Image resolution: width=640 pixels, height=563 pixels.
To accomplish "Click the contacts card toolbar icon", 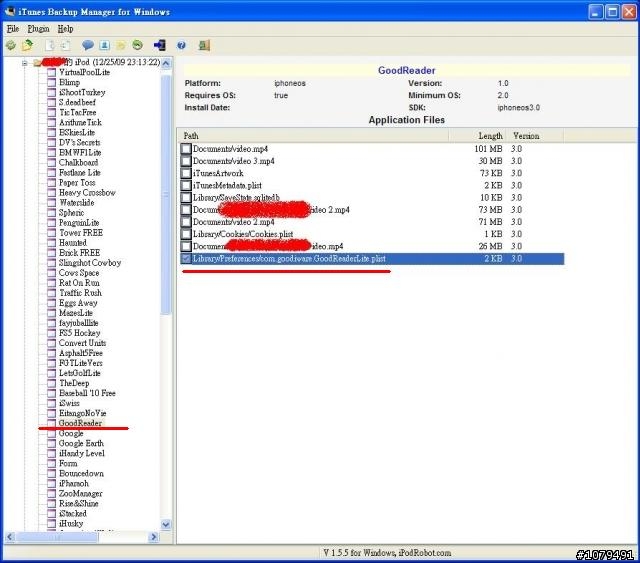I will (x=104, y=45).
